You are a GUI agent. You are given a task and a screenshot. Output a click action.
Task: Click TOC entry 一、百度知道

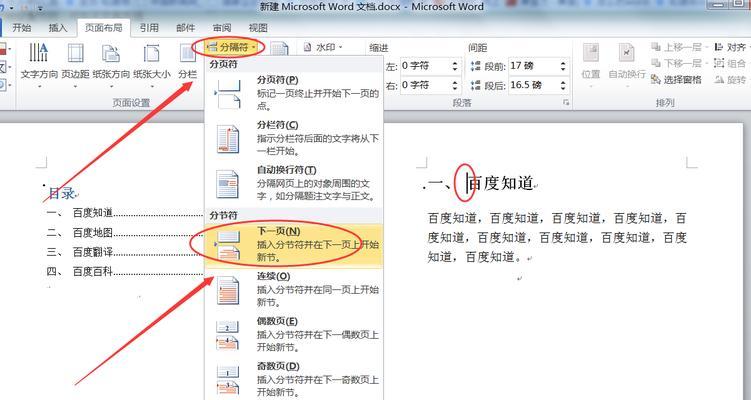124,213
